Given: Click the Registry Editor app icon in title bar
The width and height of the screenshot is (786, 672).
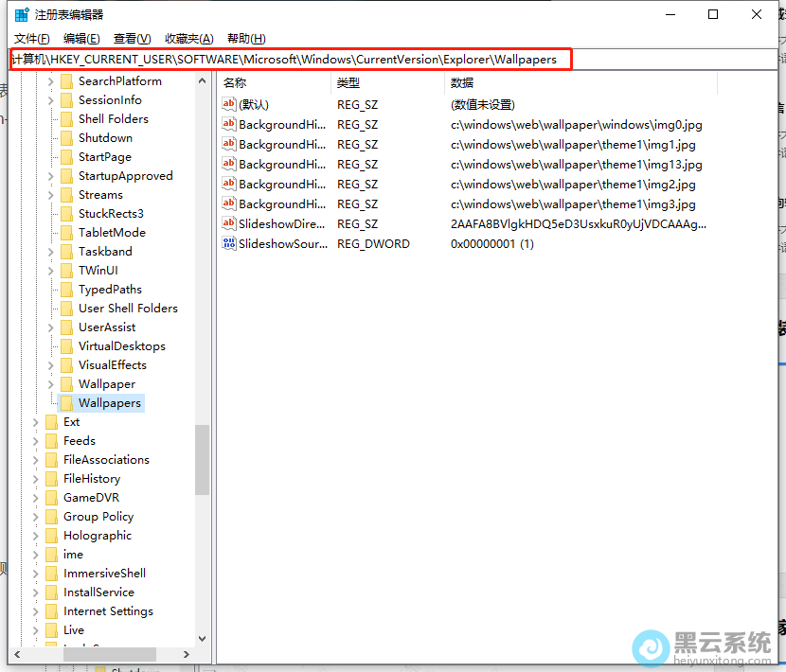Looking at the screenshot, I should click(x=21, y=14).
